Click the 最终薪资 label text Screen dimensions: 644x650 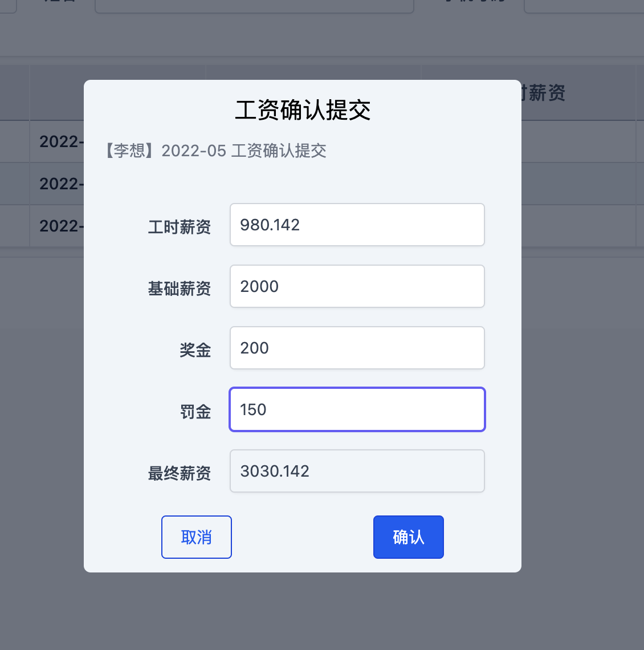click(180, 473)
